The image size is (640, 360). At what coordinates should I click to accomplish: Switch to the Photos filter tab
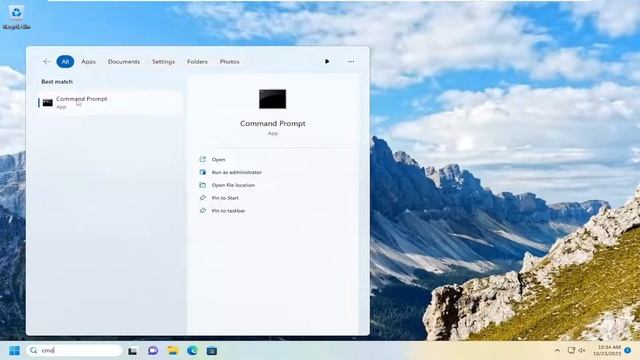coord(229,62)
